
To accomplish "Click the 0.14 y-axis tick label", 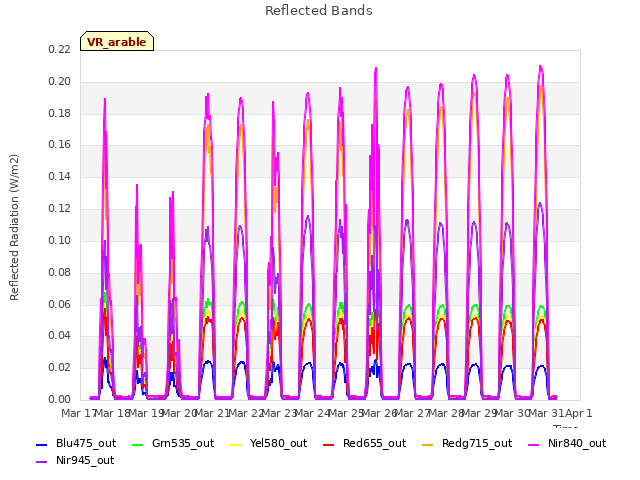I will pyautogui.click(x=59, y=176).
